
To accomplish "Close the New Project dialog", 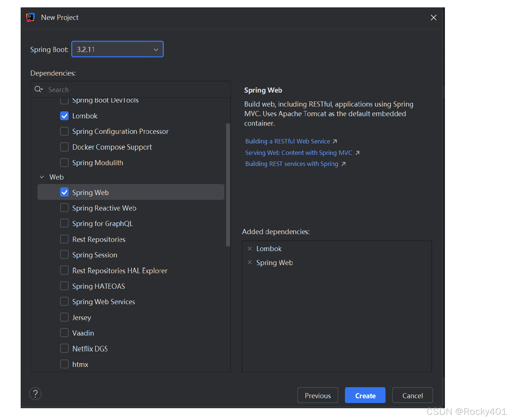I will coord(433,18).
